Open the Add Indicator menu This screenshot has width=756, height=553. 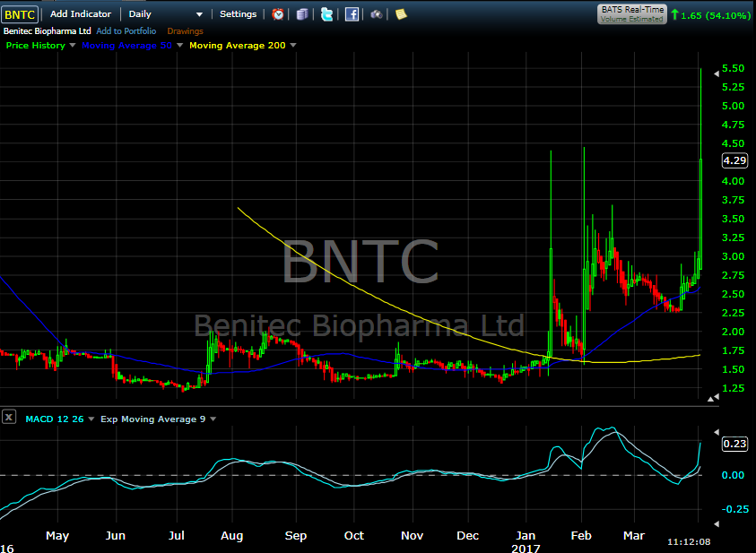coord(81,14)
